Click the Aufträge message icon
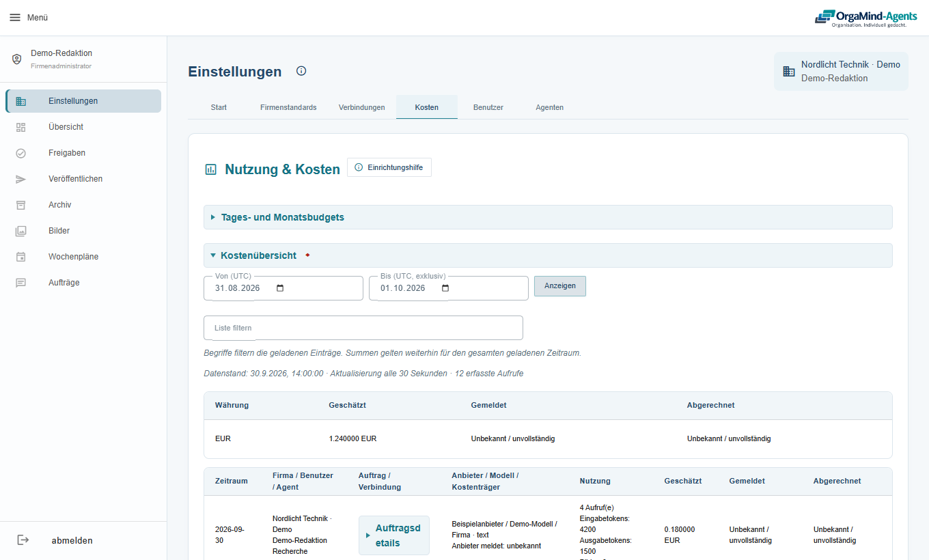Viewport: 929px width, 560px height. [20, 283]
